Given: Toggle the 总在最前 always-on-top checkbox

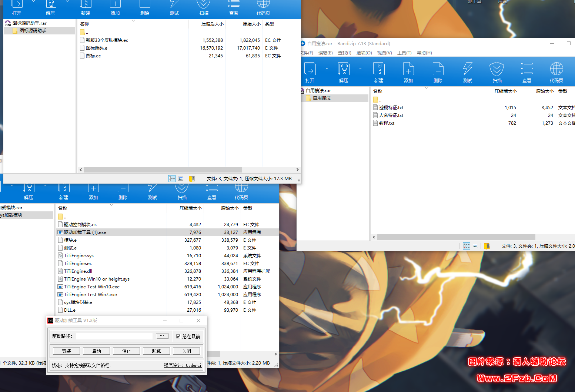Looking at the screenshot, I should (178, 336).
